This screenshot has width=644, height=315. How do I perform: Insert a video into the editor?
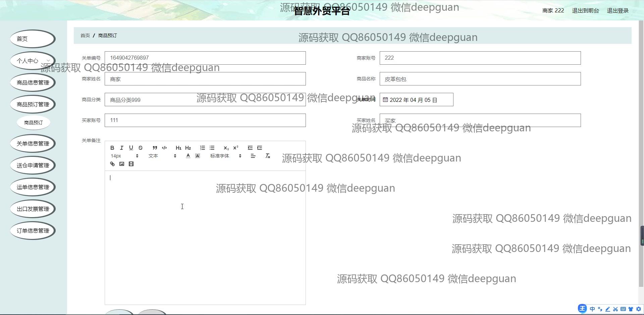(131, 164)
